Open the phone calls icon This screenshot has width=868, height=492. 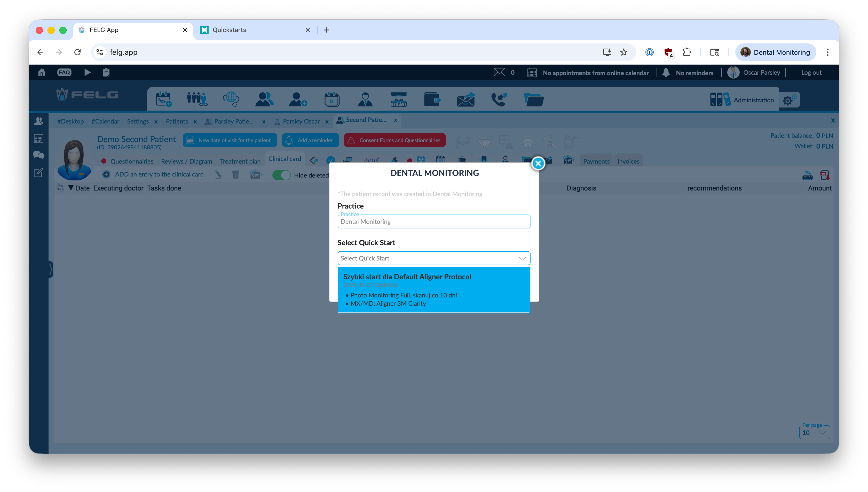499,99
